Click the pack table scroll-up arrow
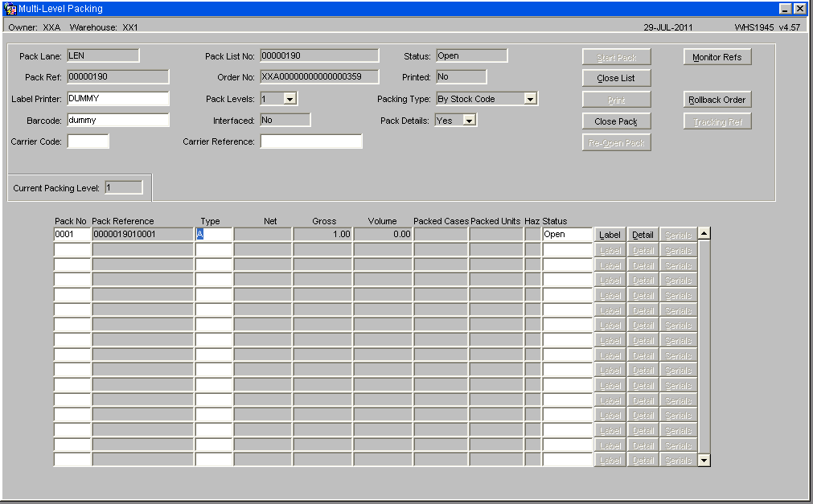813x504 pixels. coord(704,233)
